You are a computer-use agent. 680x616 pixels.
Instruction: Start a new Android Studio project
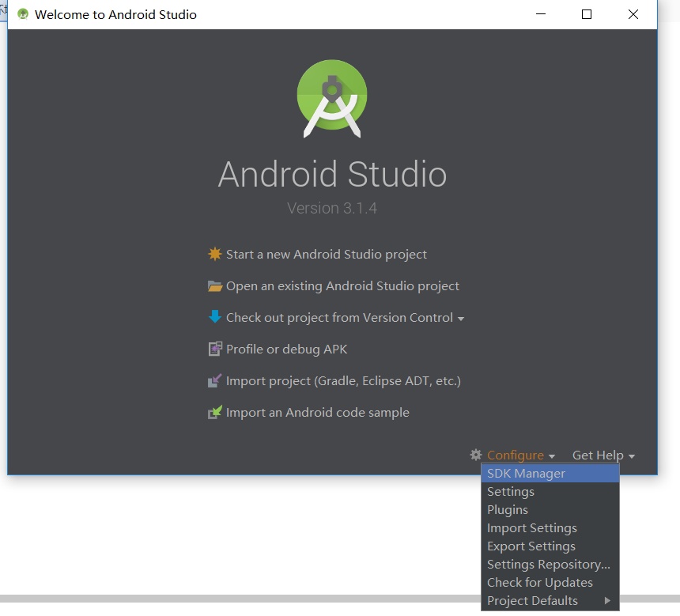[326, 254]
